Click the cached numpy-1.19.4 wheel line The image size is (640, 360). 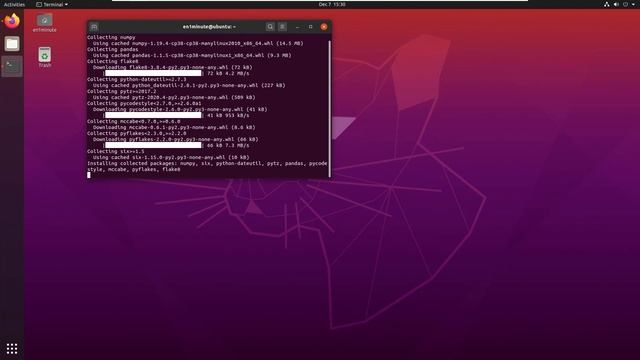[198, 43]
